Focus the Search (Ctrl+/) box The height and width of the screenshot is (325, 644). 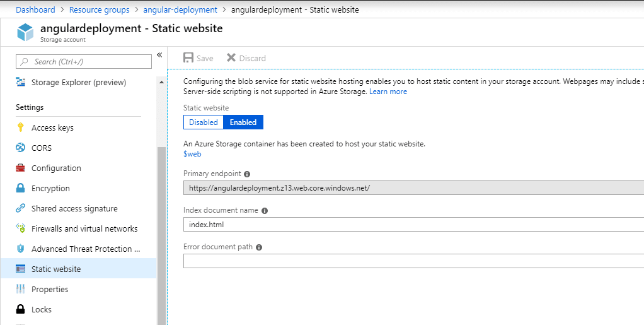(84, 62)
